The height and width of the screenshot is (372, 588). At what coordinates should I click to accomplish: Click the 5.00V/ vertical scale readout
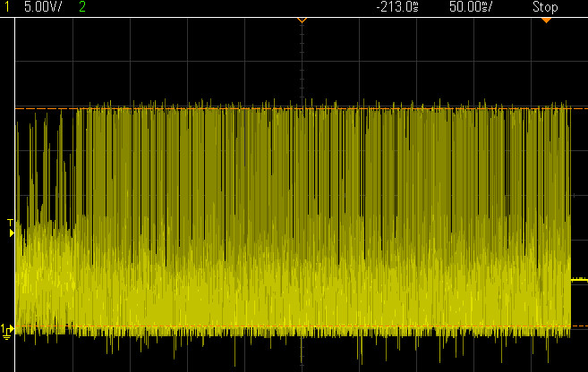(x=43, y=7)
